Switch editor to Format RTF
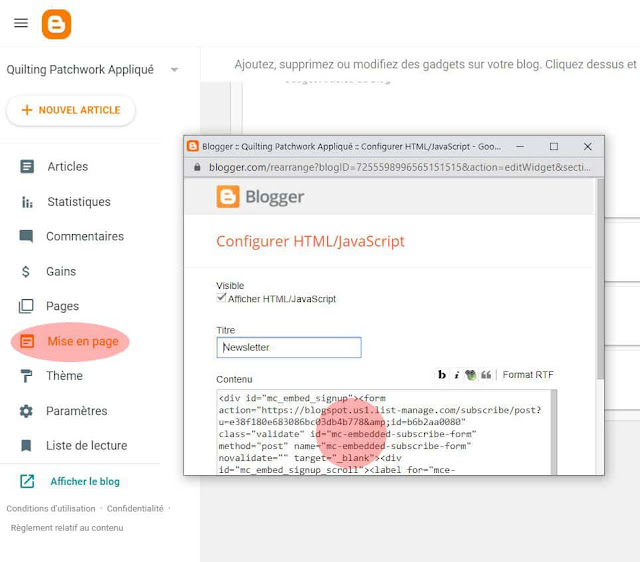The image size is (640, 562). coord(528,375)
